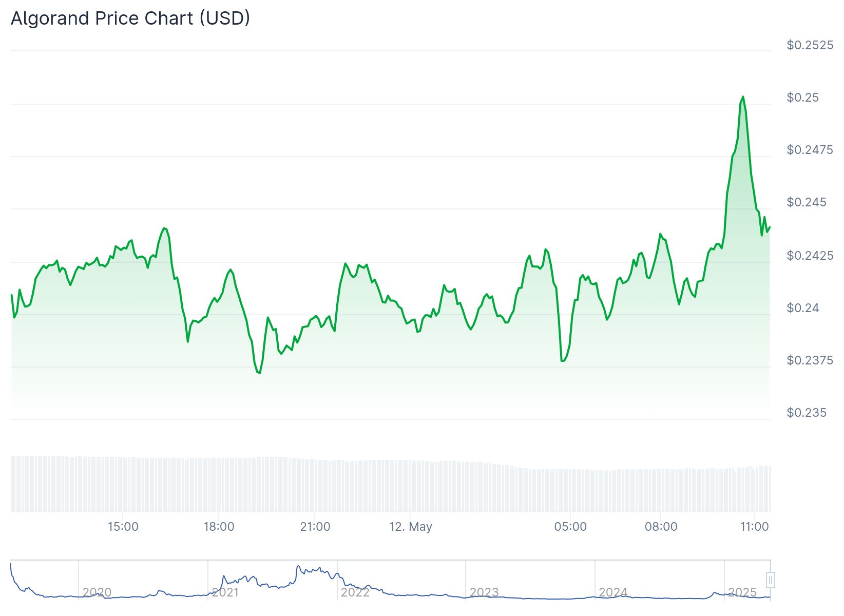Select 2024 in the history navigator
Viewport: 844px width, 616px height.
[613, 592]
